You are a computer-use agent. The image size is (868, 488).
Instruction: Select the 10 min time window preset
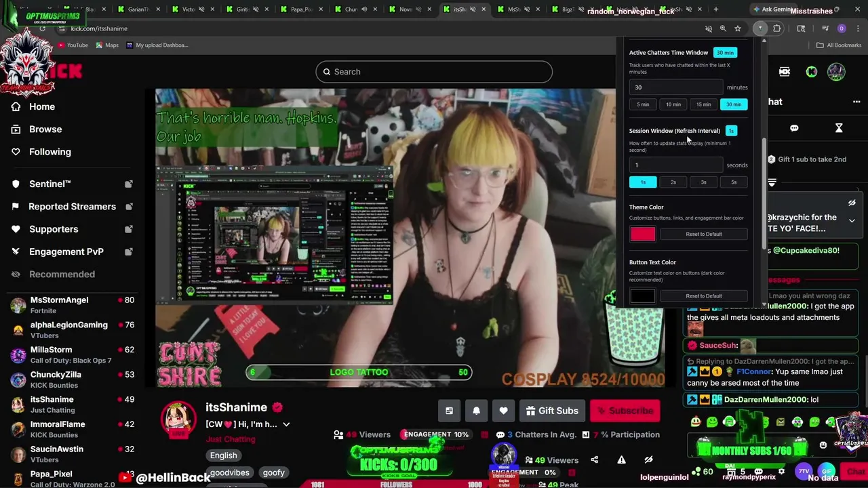pyautogui.click(x=673, y=104)
